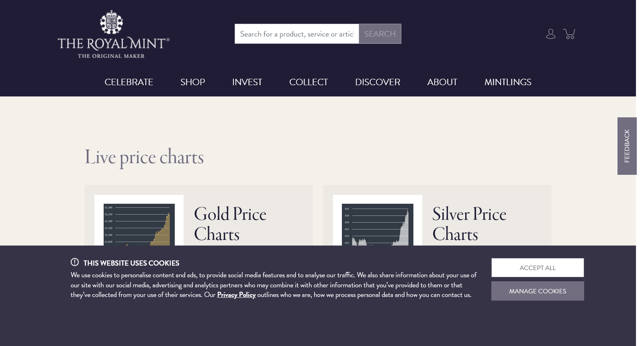
Task: Click the Manage Cookies button
Action: (537, 291)
